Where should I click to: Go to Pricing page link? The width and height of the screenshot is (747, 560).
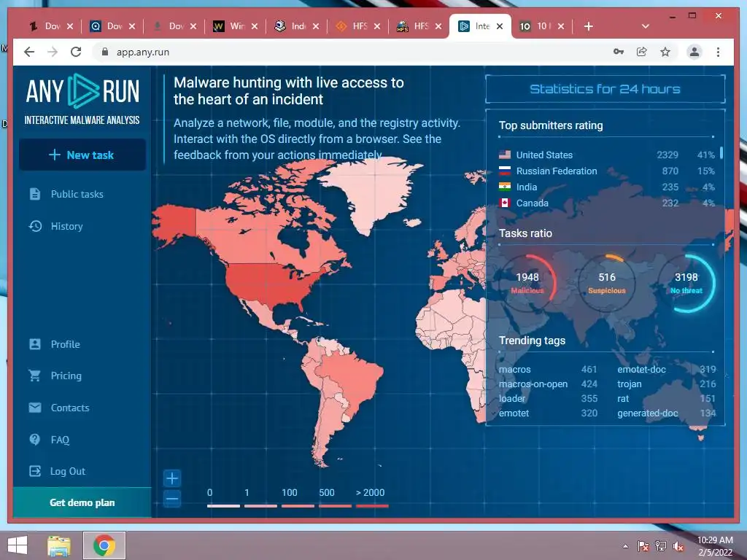tap(66, 376)
